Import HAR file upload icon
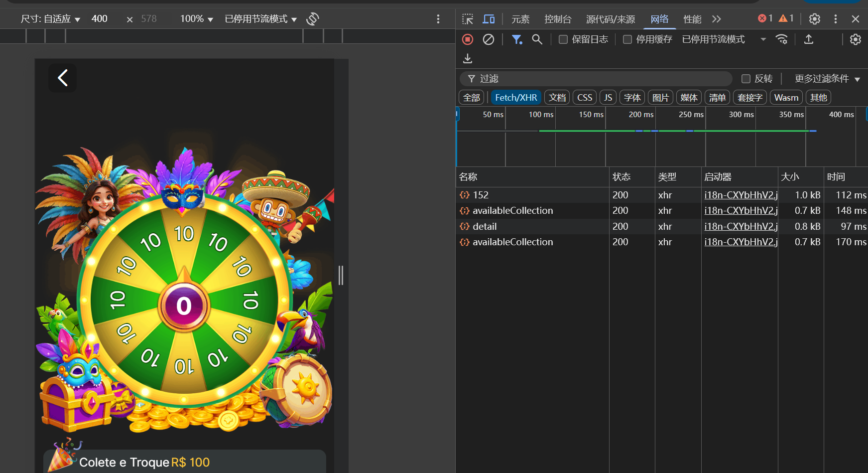Viewport: 868px width, 473px height. [x=809, y=39]
